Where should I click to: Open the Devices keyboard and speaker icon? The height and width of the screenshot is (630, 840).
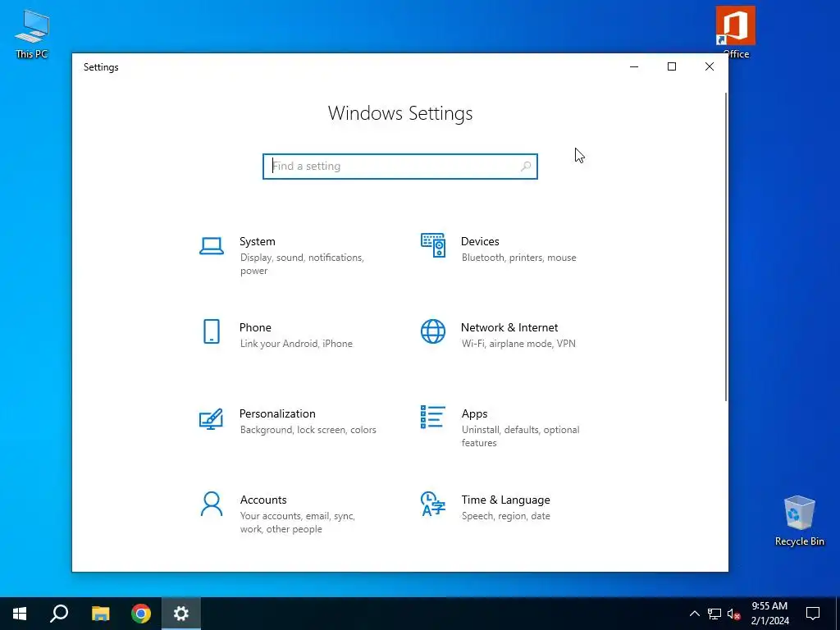pyautogui.click(x=433, y=245)
